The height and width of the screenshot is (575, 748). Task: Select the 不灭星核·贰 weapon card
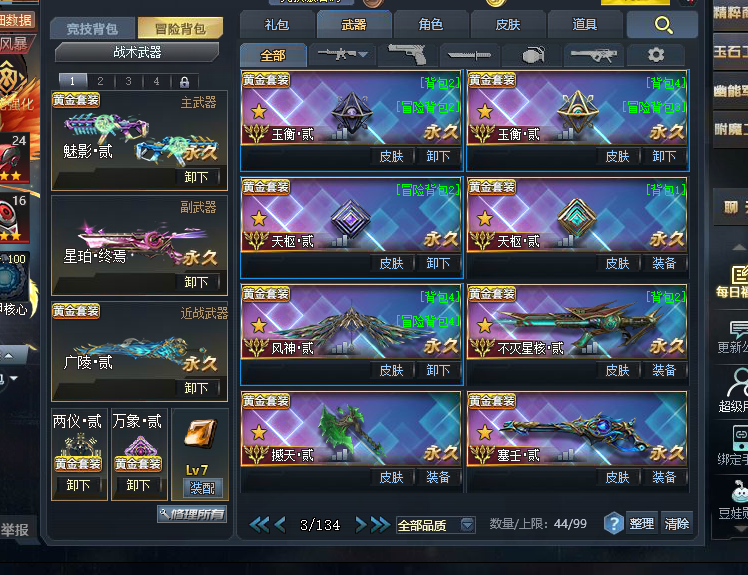point(577,334)
